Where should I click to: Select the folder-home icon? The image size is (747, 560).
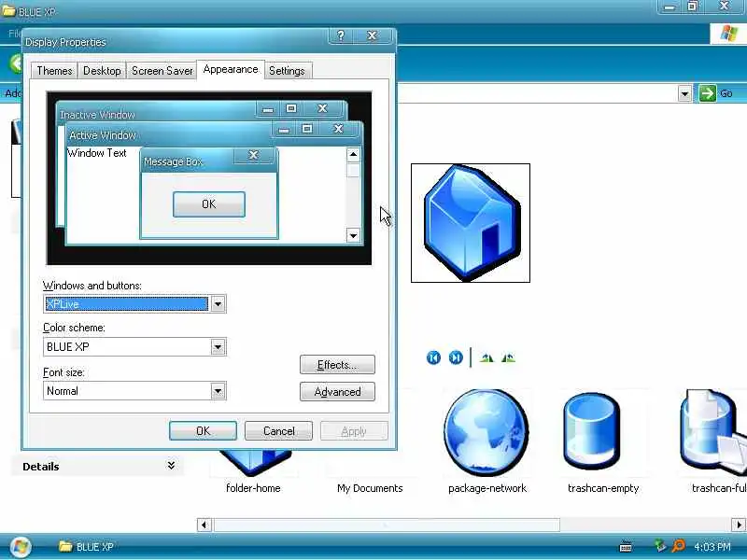(x=255, y=462)
